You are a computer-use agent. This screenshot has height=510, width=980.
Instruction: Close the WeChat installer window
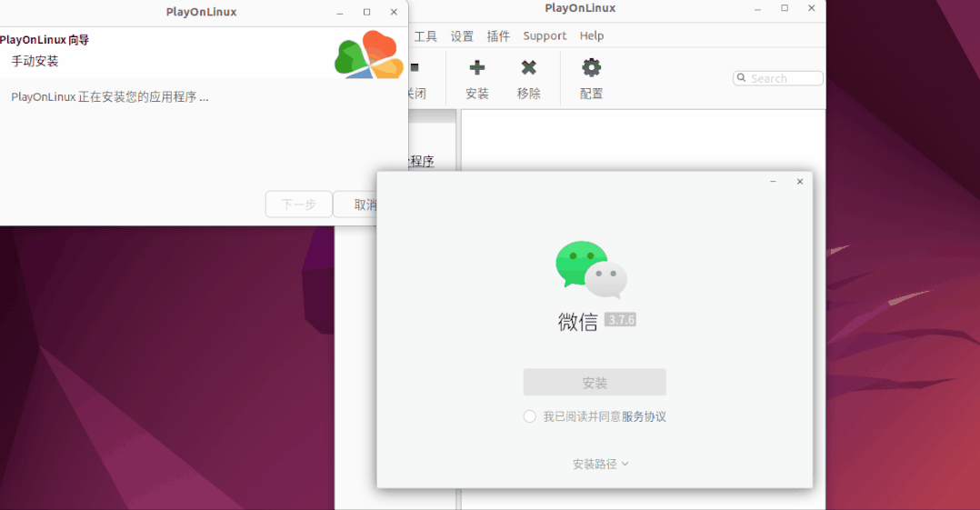(x=800, y=181)
